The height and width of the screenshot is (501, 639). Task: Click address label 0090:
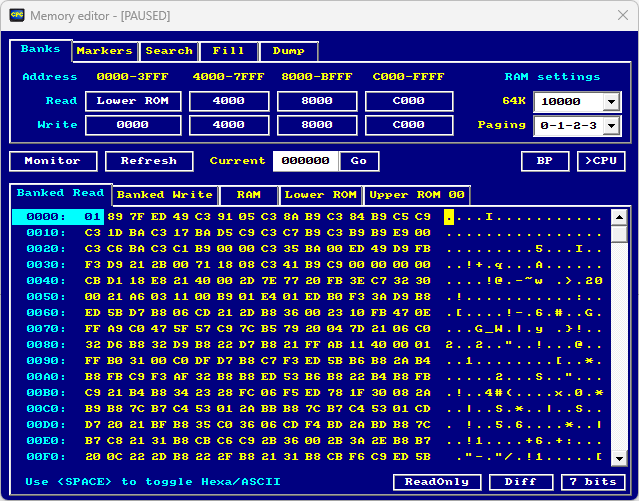point(46,361)
